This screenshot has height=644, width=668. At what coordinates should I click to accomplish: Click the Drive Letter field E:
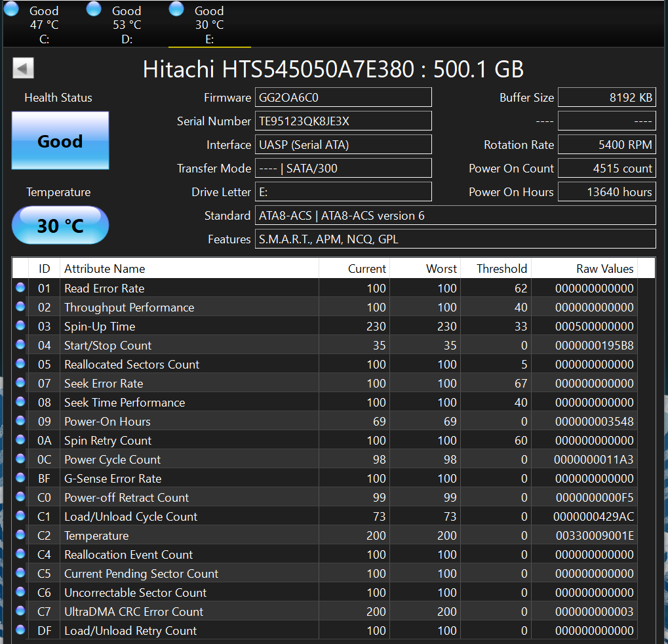click(x=343, y=191)
